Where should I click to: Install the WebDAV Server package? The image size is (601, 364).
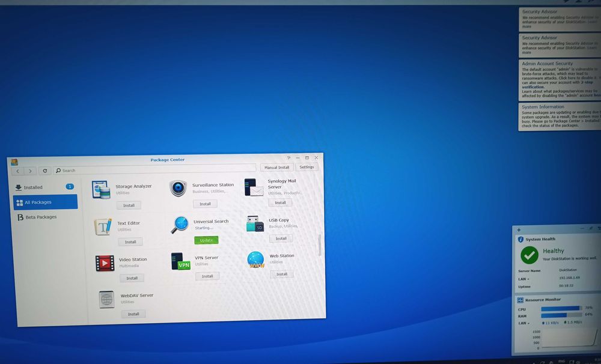(133, 314)
